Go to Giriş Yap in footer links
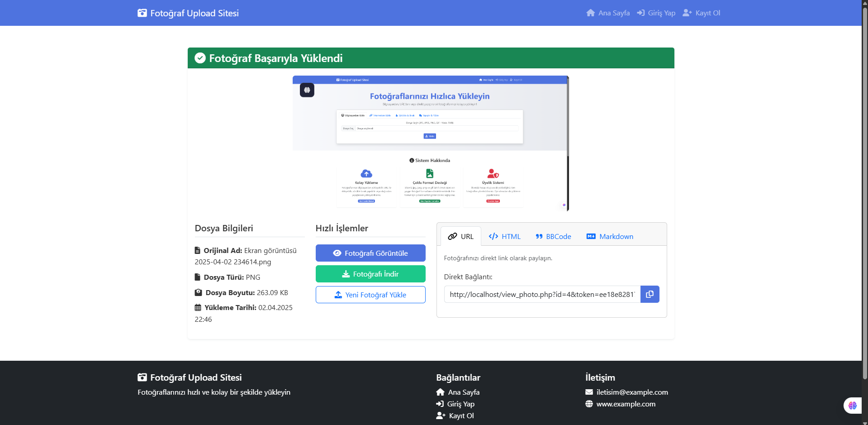 click(x=460, y=404)
